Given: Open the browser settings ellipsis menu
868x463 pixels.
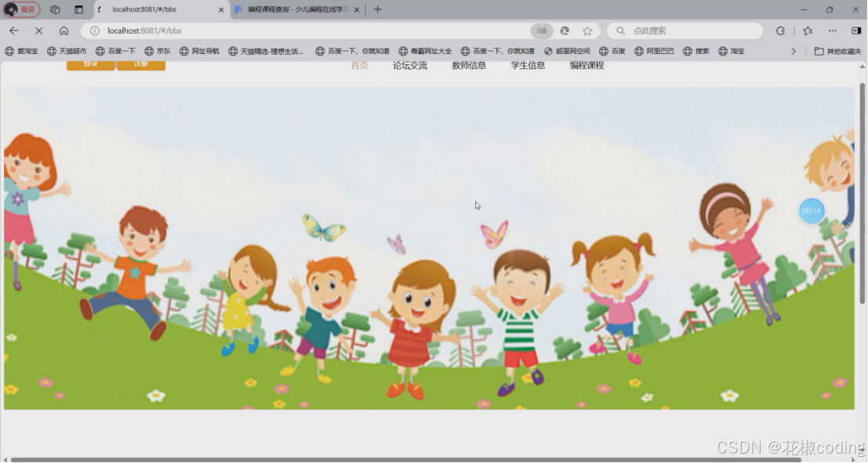Looking at the screenshot, I should tap(833, 31).
